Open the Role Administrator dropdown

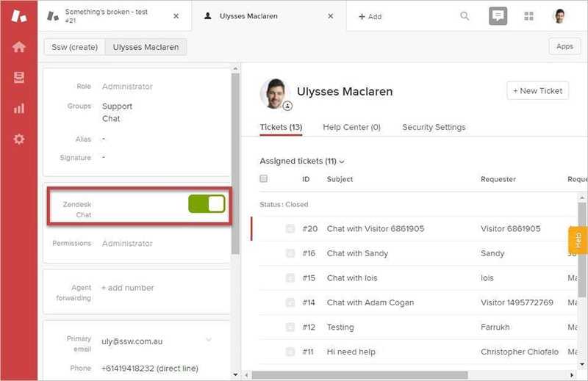pyautogui.click(x=127, y=87)
